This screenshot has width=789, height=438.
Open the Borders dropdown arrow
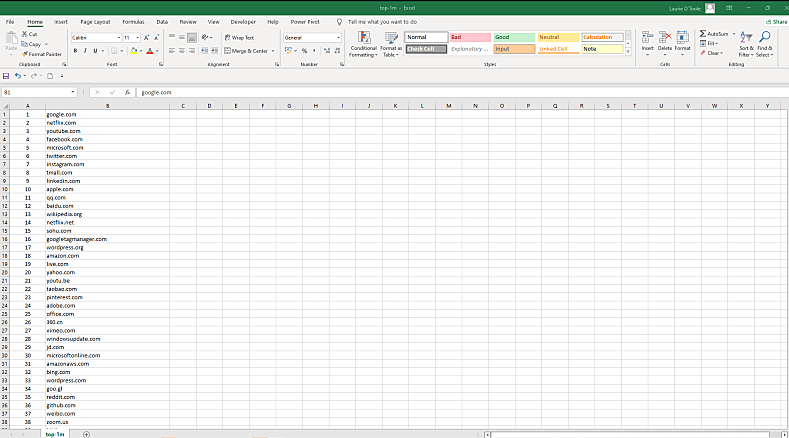pos(122,51)
